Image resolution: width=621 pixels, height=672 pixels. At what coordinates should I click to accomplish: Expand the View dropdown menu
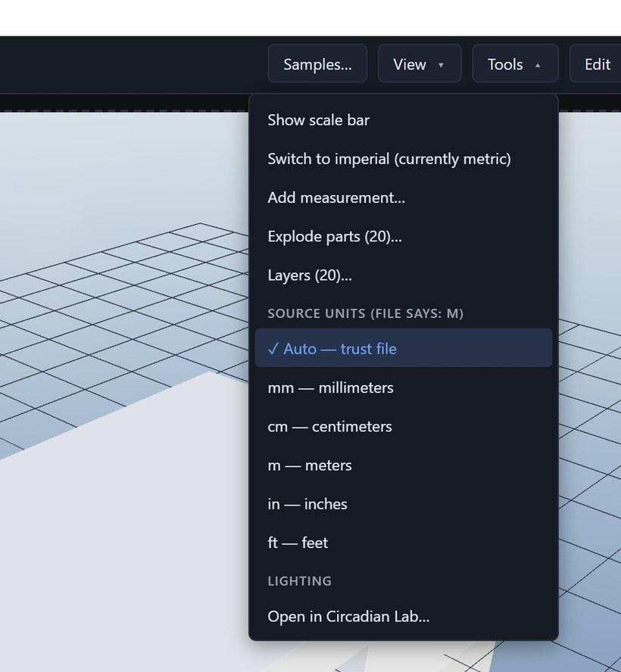(420, 64)
